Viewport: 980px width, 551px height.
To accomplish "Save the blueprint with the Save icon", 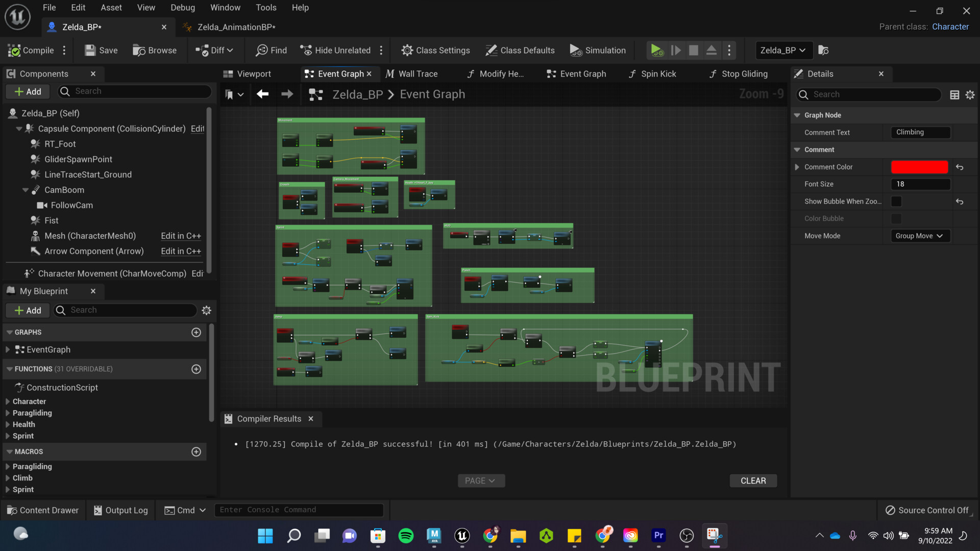I will [x=100, y=50].
